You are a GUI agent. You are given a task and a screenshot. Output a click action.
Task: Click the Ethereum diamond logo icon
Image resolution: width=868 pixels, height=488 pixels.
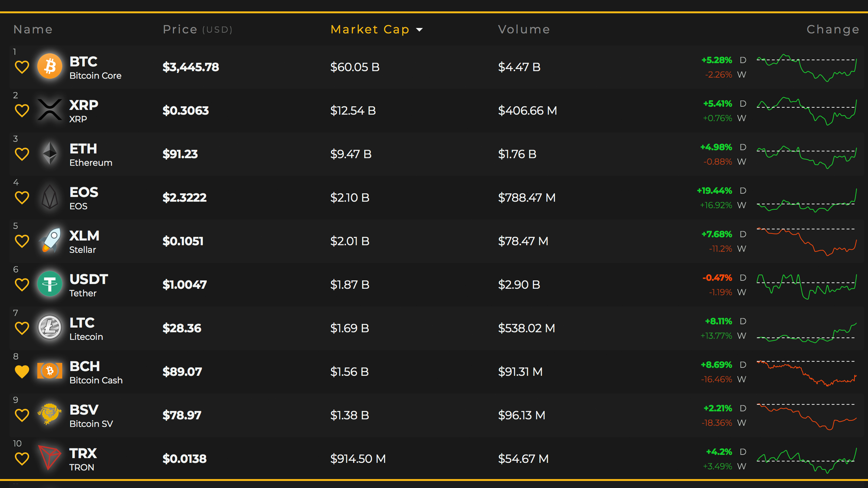pyautogui.click(x=50, y=153)
